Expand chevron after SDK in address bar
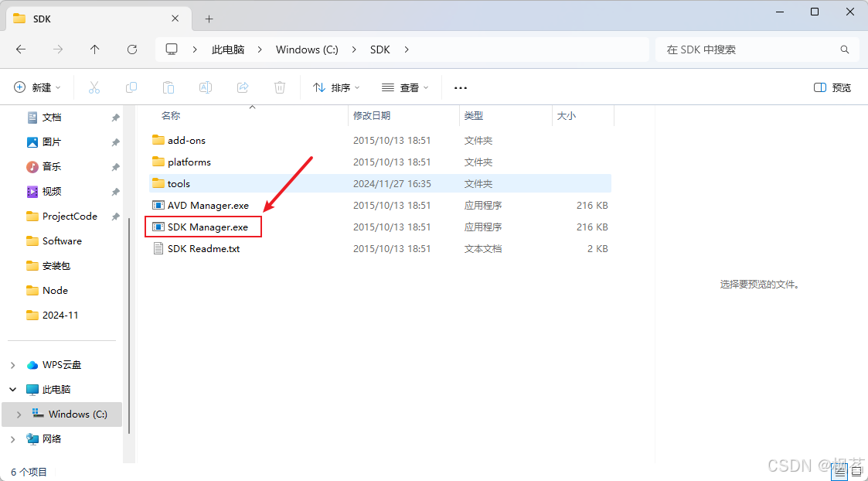Screen dimensions: 868x481 click(407, 49)
